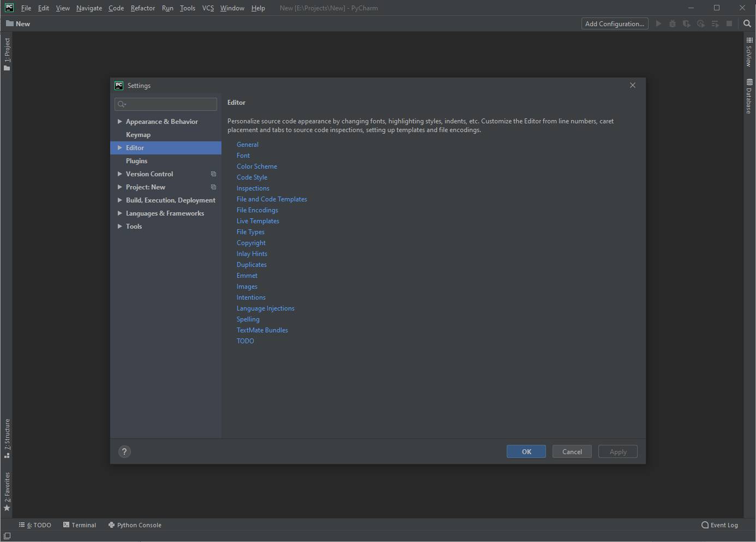Expand the Editor tree node arrow

pyautogui.click(x=119, y=148)
